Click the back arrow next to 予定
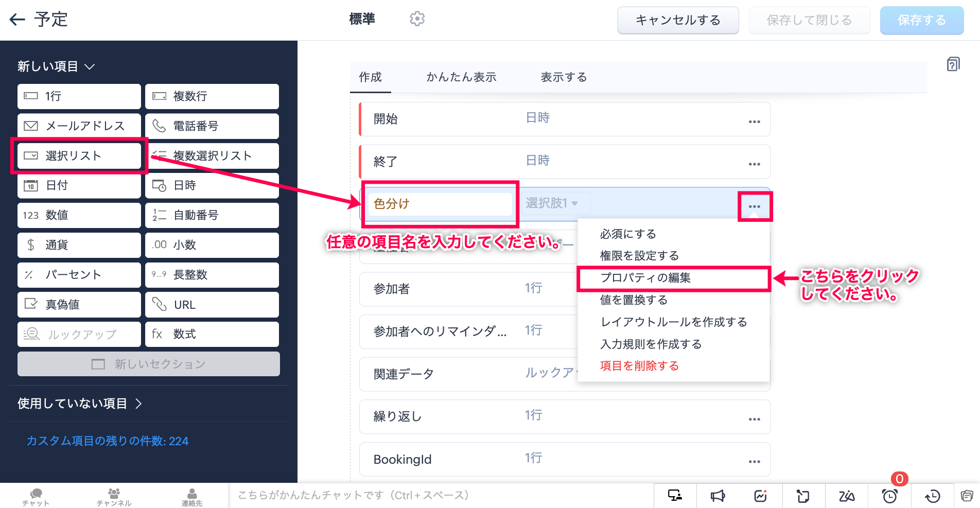The height and width of the screenshot is (508, 980). click(17, 20)
